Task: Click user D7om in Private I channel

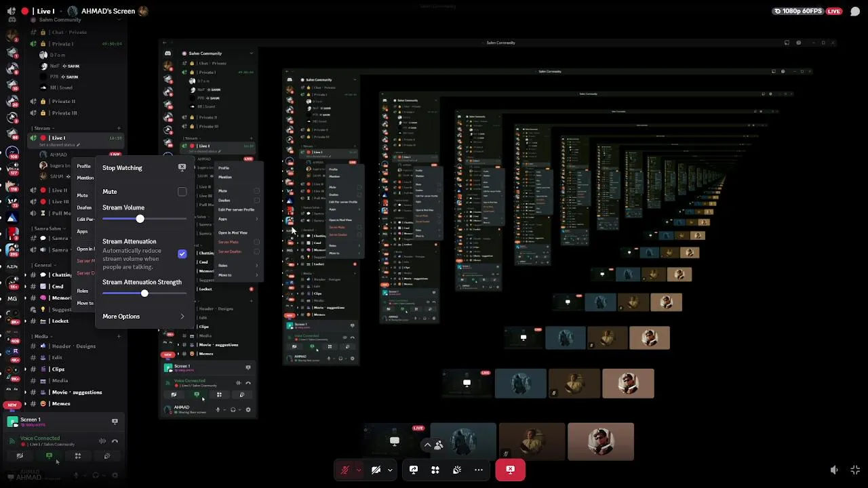Action: (x=54, y=55)
